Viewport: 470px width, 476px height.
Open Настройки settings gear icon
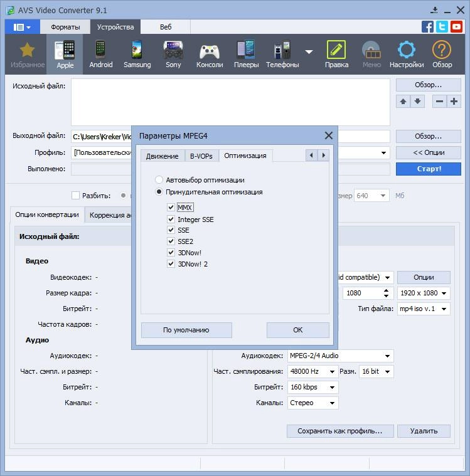coord(407,55)
